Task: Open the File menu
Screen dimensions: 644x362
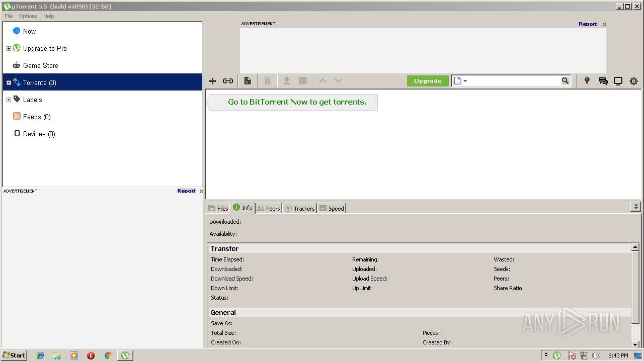Action: (x=9, y=16)
